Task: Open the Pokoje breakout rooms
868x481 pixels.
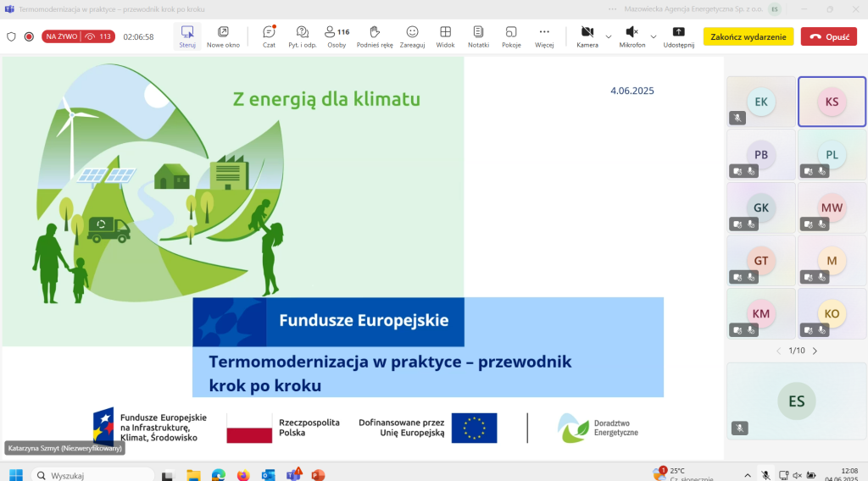Action: coord(511,32)
